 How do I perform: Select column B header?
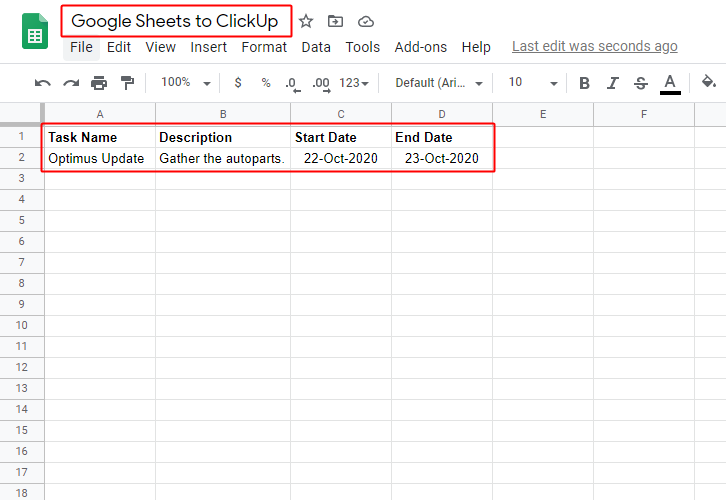223,114
